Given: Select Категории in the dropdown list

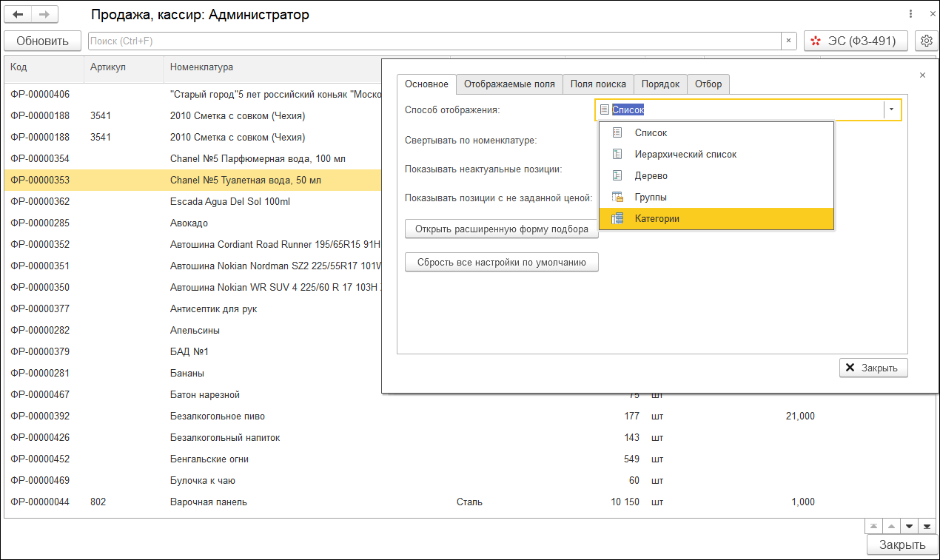Looking at the screenshot, I should [x=657, y=219].
